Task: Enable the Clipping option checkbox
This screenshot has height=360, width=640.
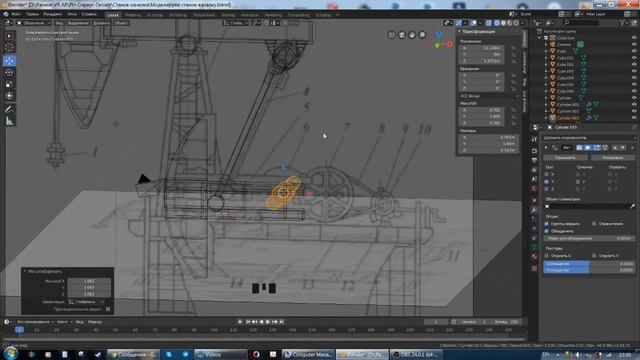Action: pyautogui.click(x=594, y=224)
